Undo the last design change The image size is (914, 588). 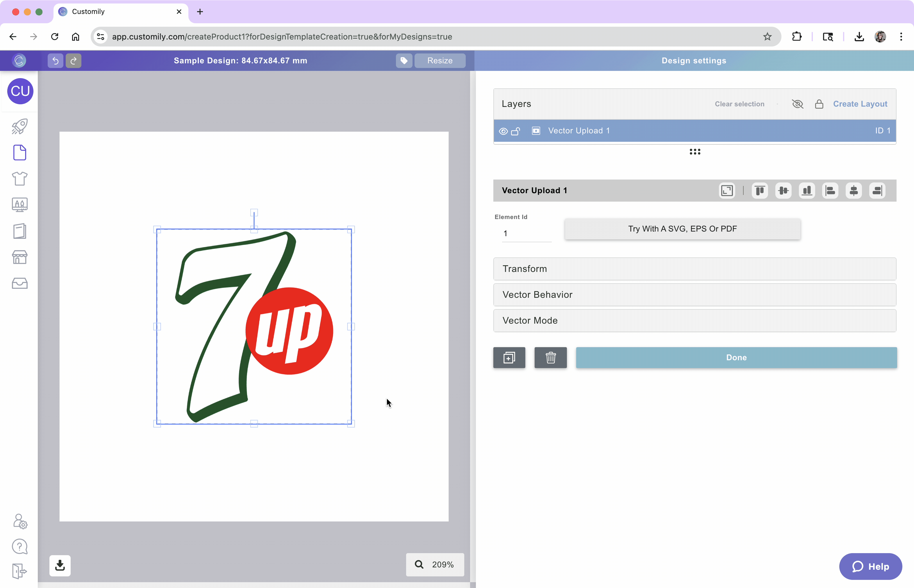tap(56, 60)
